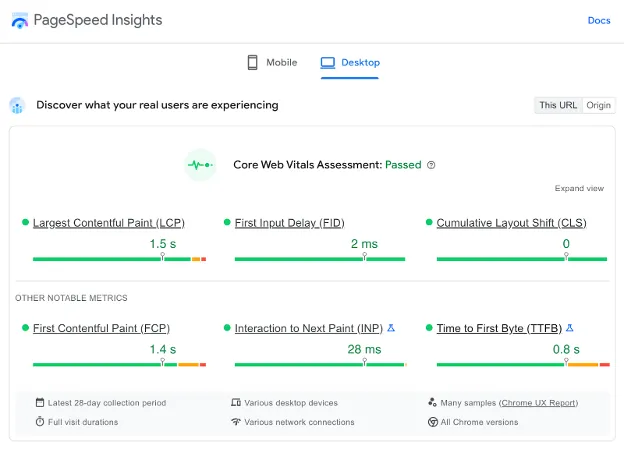Click the OTHER NOTABLE METRICS heading

click(x=71, y=298)
